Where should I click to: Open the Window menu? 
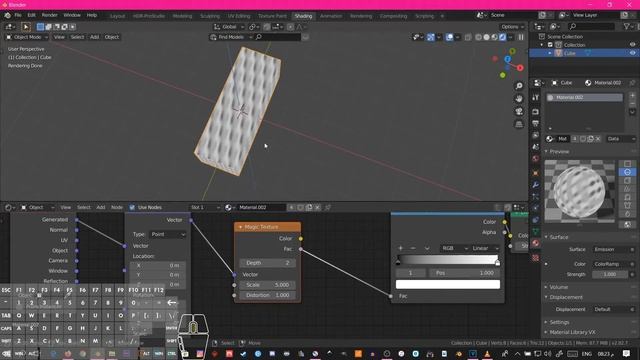(72, 15)
